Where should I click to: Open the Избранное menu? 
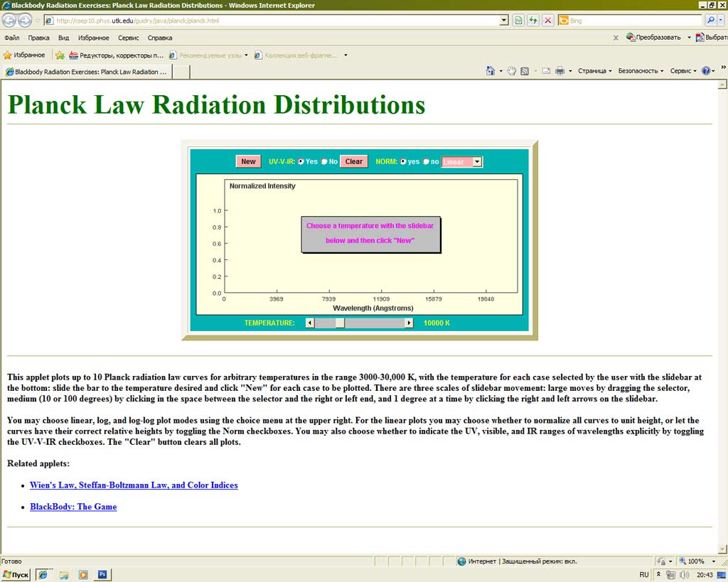pos(94,38)
